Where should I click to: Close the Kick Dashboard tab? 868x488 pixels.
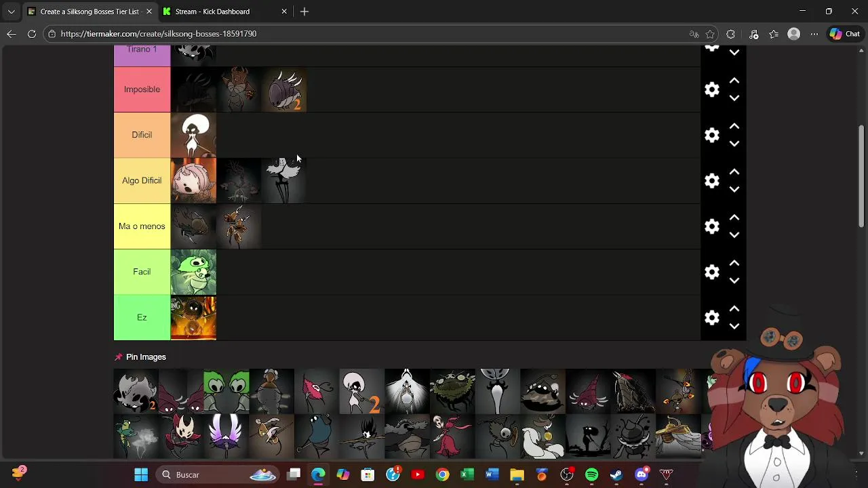coord(284,12)
